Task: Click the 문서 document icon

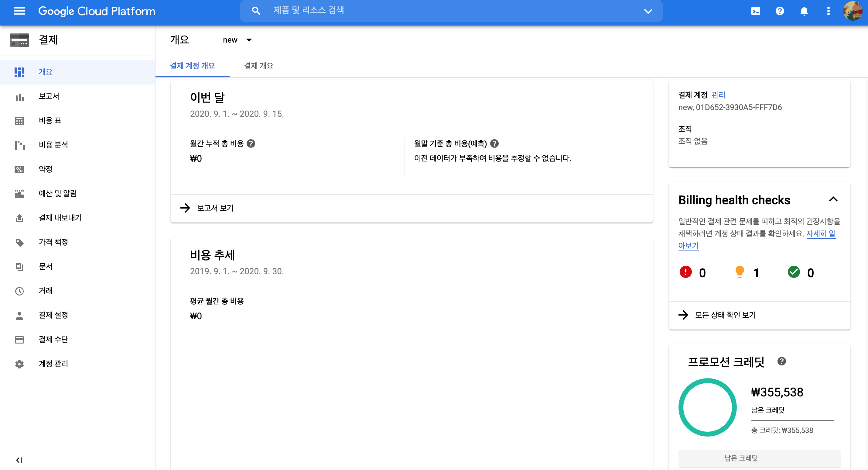Action: point(19,267)
